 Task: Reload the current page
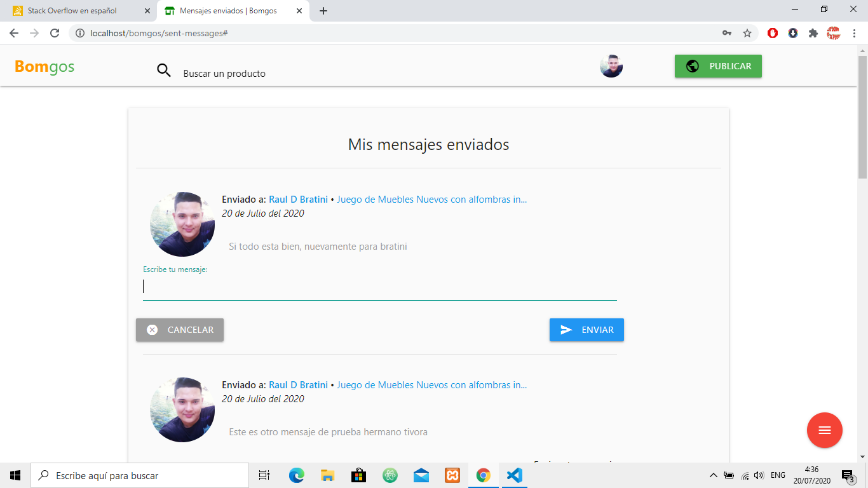(x=55, y=33)
